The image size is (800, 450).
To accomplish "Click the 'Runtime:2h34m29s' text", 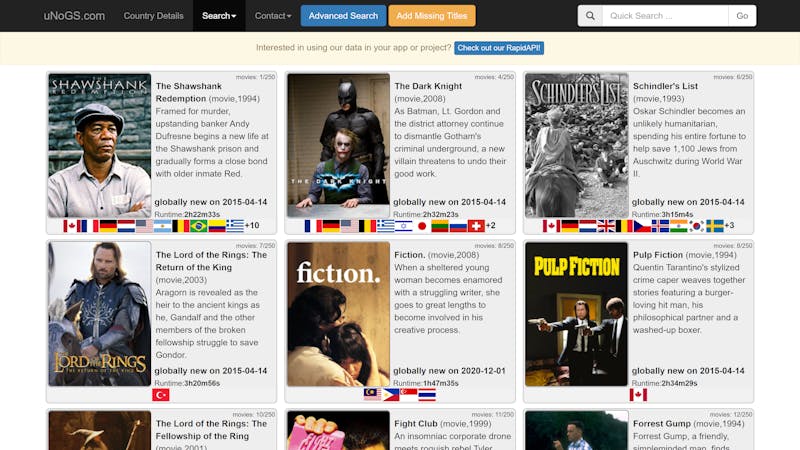I will click(664, 383).
